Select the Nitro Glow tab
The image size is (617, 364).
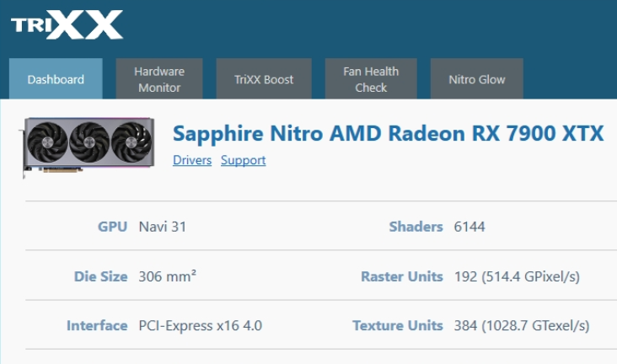point(476,78)
